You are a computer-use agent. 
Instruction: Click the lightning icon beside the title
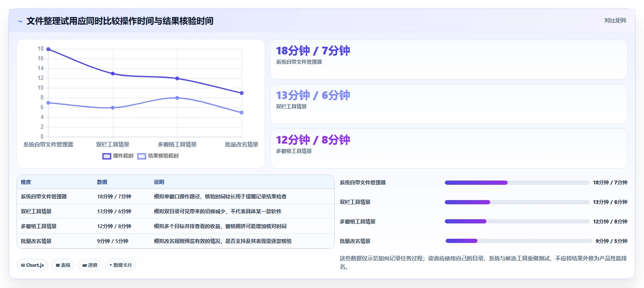tap(20, 21)
